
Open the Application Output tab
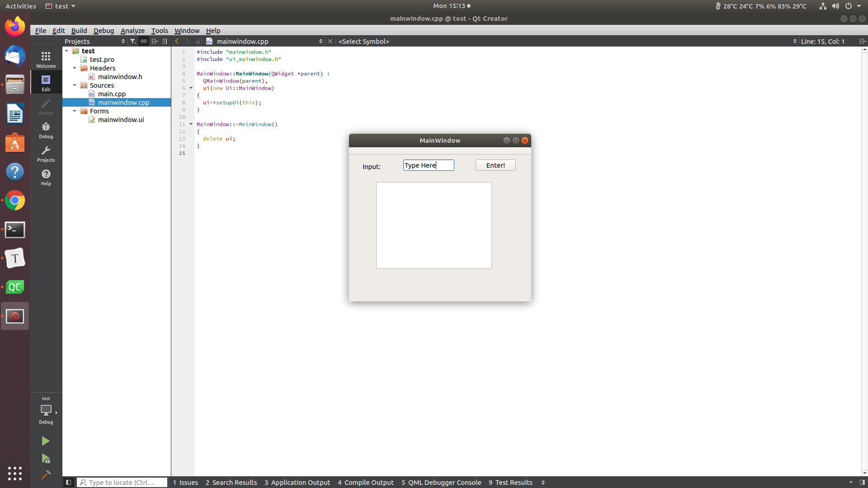[x=297, y=482]
